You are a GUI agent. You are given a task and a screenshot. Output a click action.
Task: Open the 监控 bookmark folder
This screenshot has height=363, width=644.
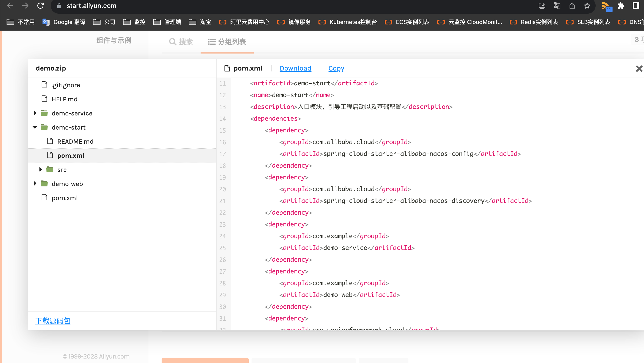[x=134, y=22]
